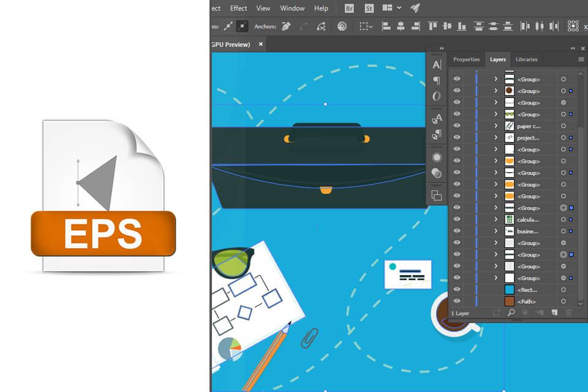This screenshot has height=392, width=588.
Task: Hide the brown <Path> layer
Action: (x=457, y=301)
